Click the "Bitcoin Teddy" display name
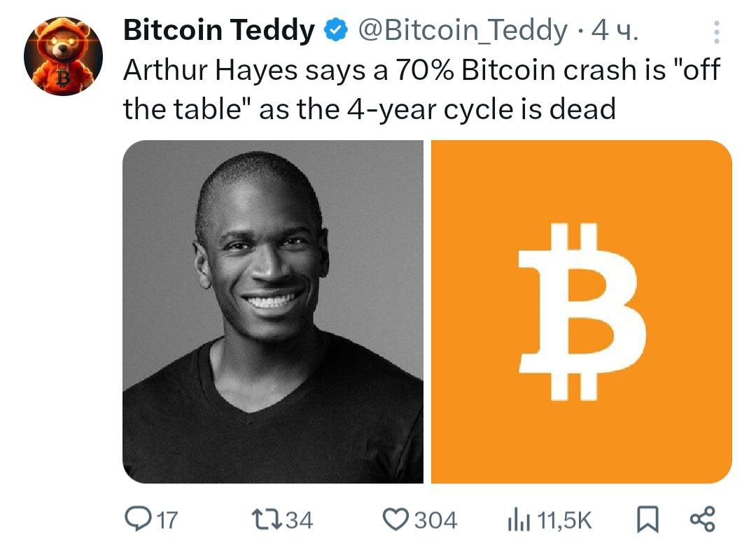This screenshot has height=545, width=756. [218, 30]
